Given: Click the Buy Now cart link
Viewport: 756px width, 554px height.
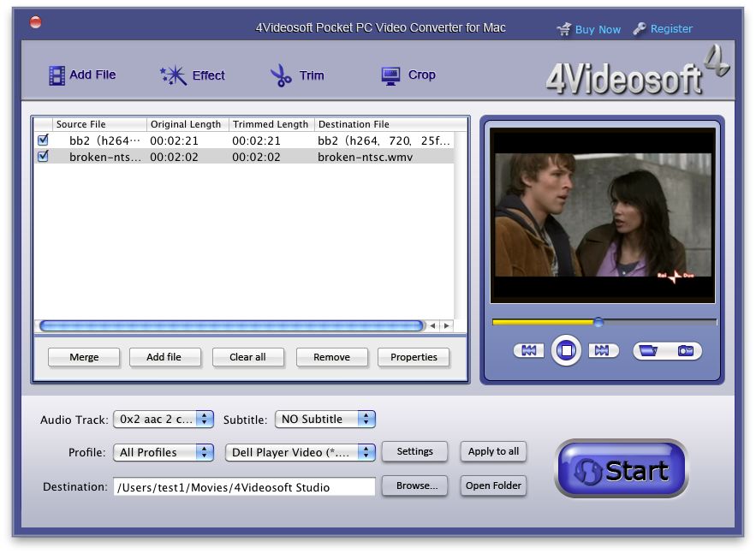Looking at the screenshot, I should 589,29.
